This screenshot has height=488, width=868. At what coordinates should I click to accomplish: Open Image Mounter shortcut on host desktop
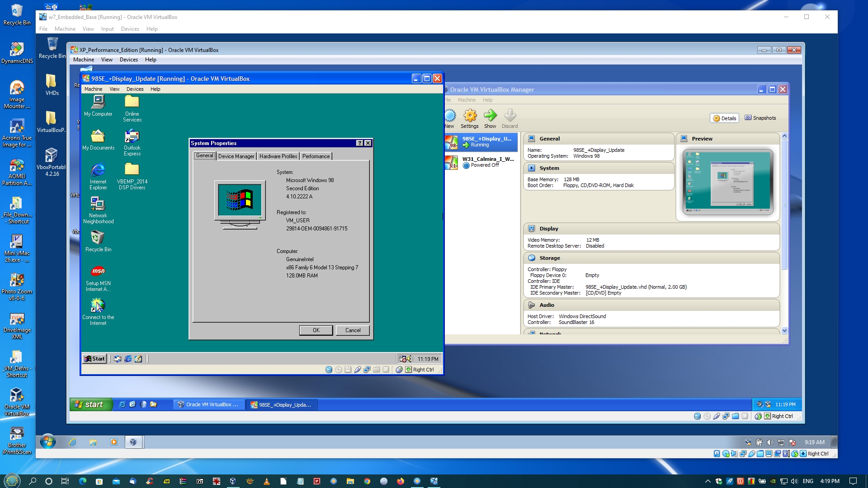(x=17, y=94)
